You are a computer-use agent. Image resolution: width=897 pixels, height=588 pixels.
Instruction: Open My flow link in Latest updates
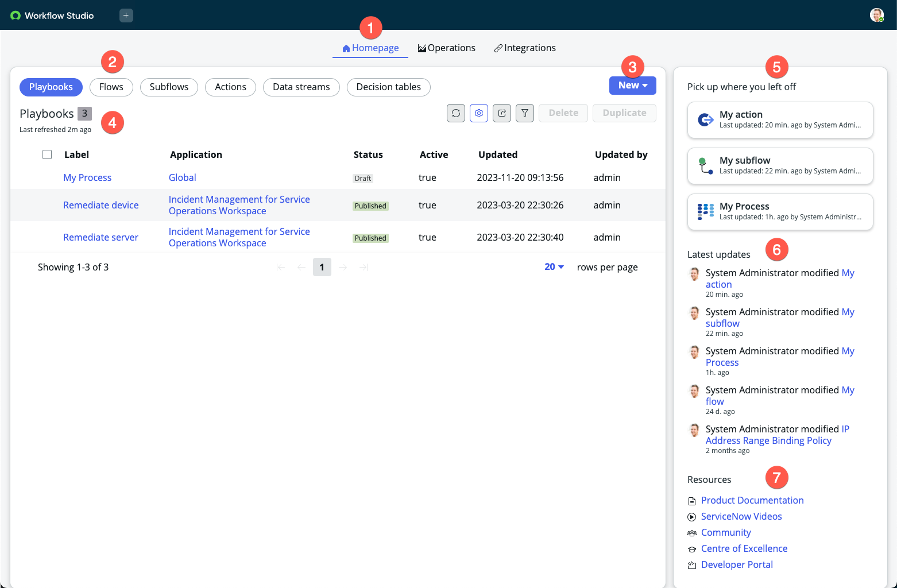pos(780,396)
